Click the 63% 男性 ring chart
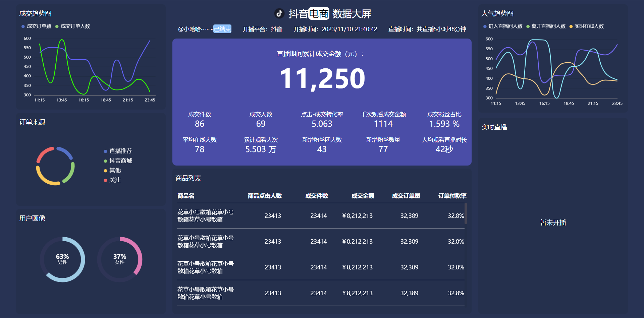Screen dimensions: 644x318 click(x=62, y=259)
